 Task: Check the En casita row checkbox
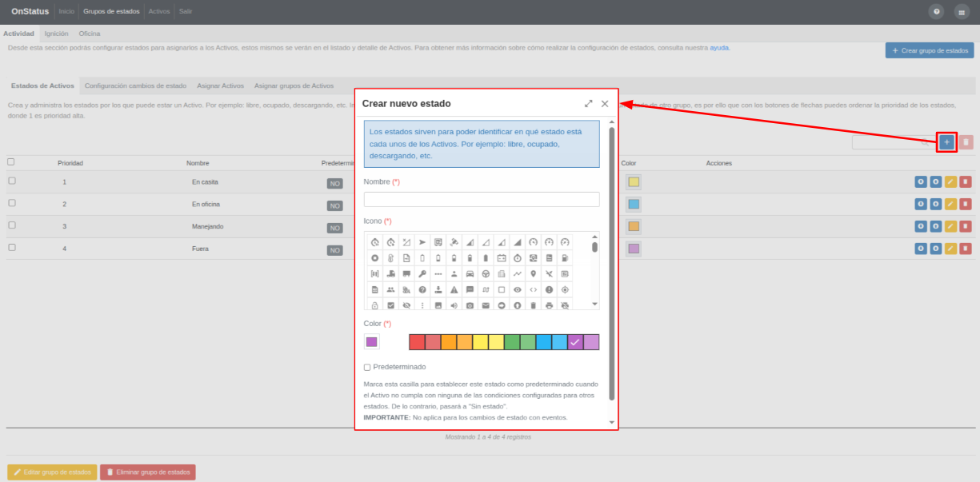11,181
